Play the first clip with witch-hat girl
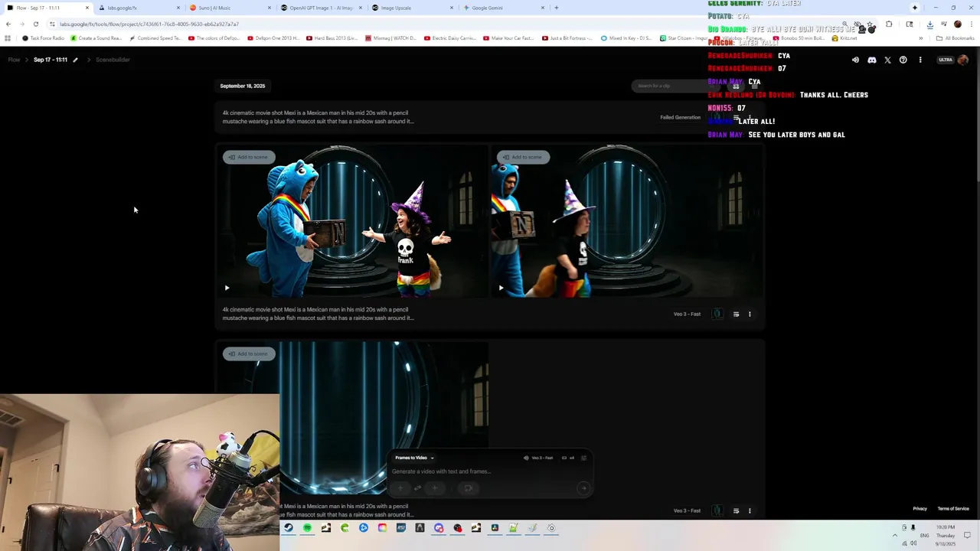 pyautogui.click(x=227, y=289)
